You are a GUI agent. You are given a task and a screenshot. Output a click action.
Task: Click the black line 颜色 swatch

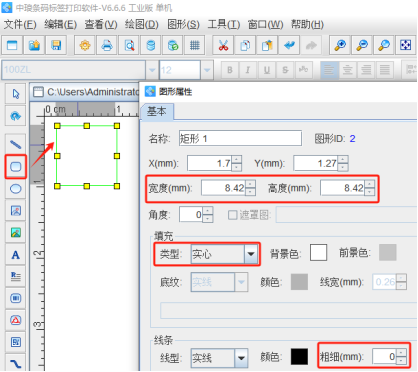(x=299, y=357)
